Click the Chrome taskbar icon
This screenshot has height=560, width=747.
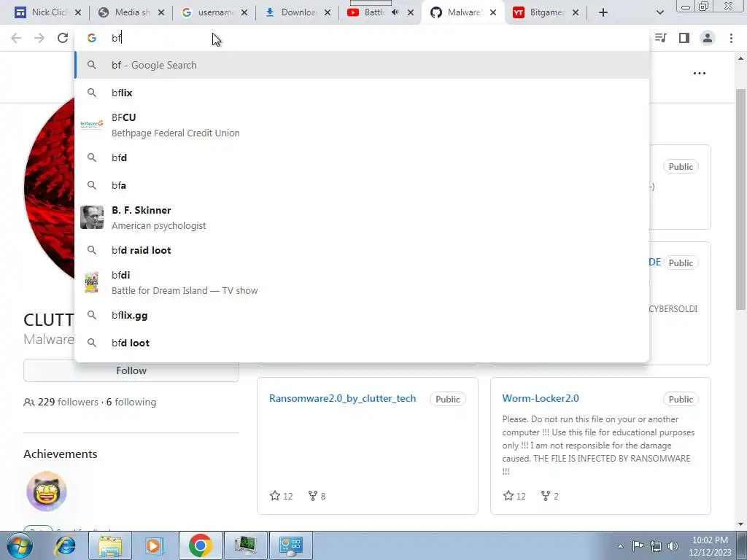[x=200, y=545]
